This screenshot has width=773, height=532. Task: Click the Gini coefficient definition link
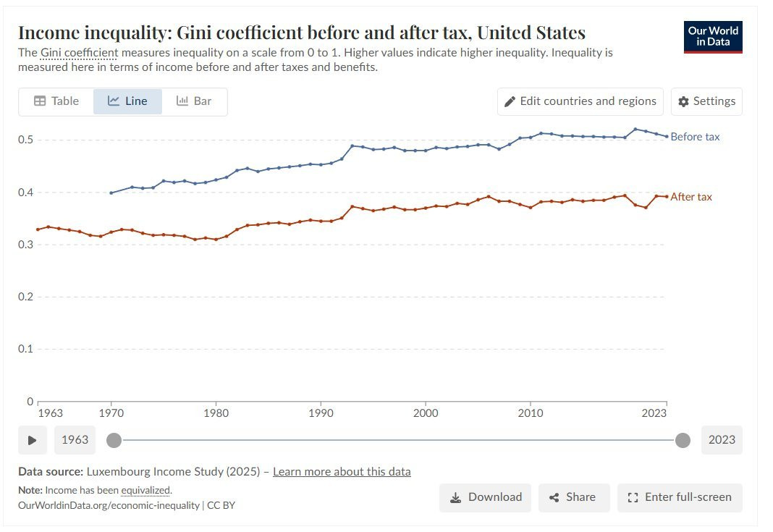pyautogui.click(x=79, y=53)
